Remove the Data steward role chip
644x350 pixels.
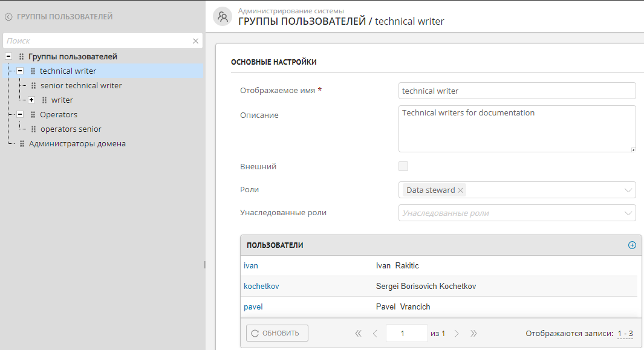click(460, 189)
